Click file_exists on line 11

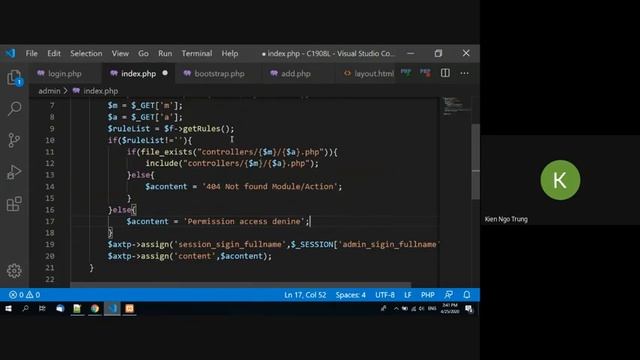(166, 152)
